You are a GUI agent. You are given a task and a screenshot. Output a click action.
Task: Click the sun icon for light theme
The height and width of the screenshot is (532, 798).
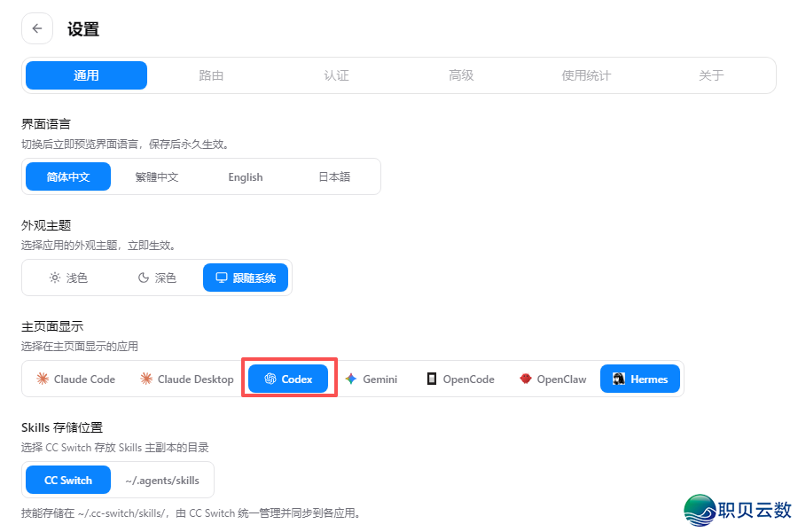pos(54,278)
